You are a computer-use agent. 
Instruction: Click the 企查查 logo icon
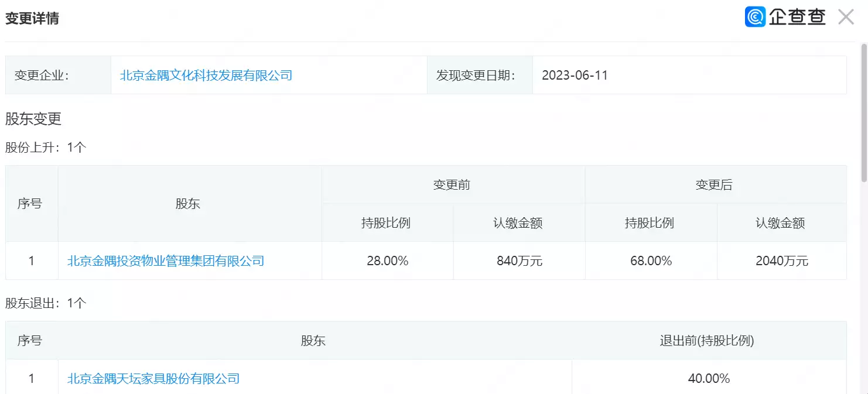coord(755,17)
